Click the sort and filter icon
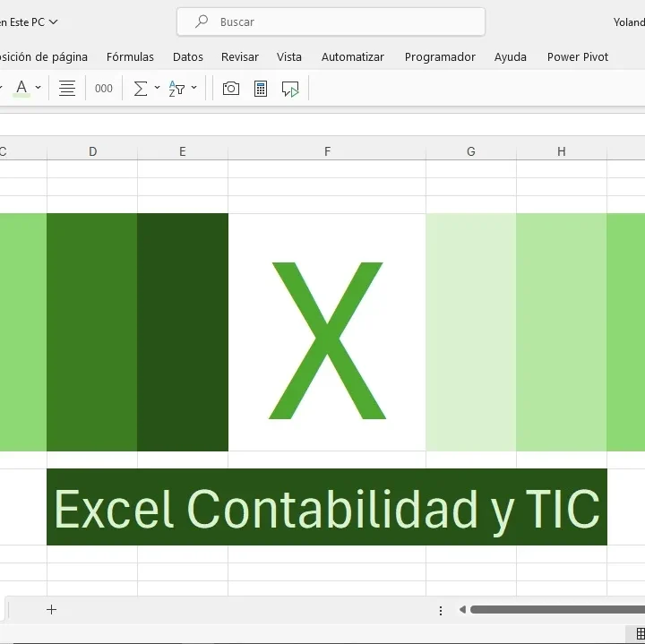645x644 pixels. [176, 89]
